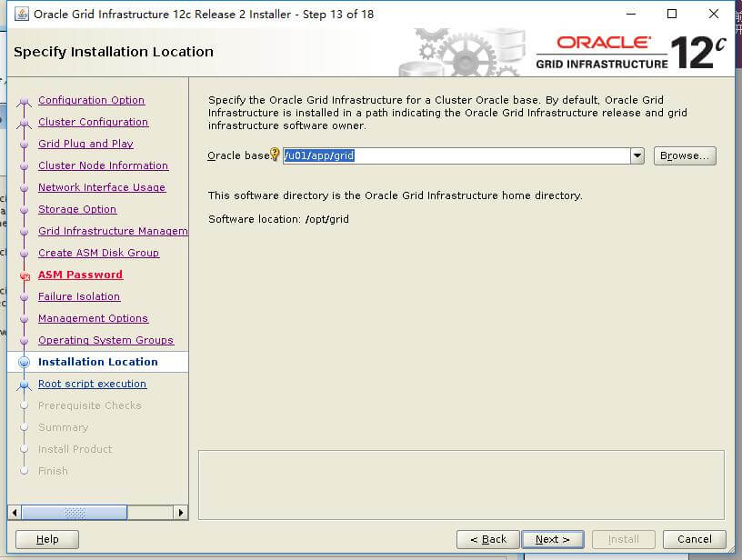This screenshot has height=560, width=742.
Task: Click the empty message pane
Action: click(461, 485)
